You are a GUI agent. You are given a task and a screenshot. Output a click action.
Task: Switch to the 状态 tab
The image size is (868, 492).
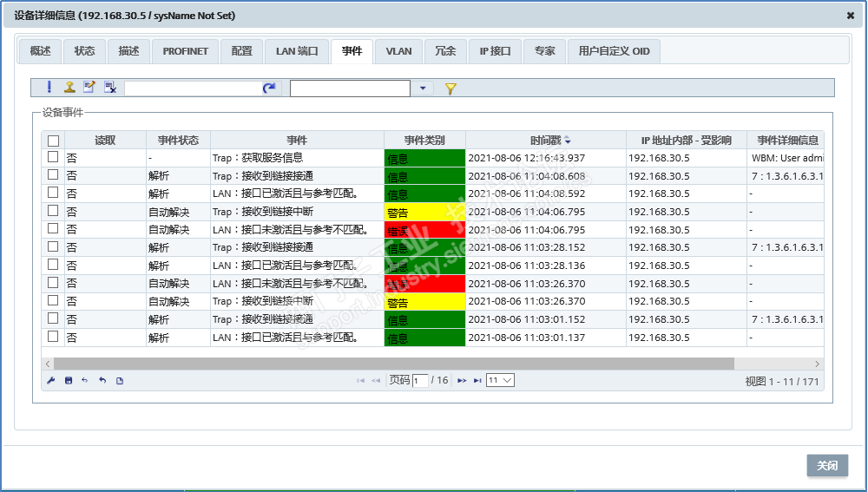click(84, 51)
